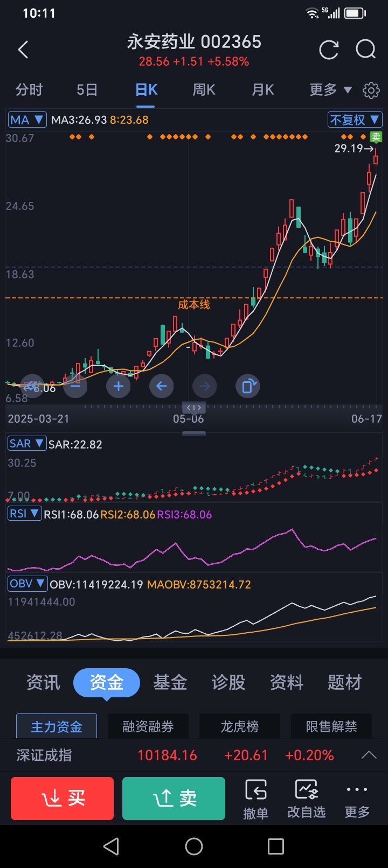
Task: Select the 资金 tab
Action: [107, 683]
